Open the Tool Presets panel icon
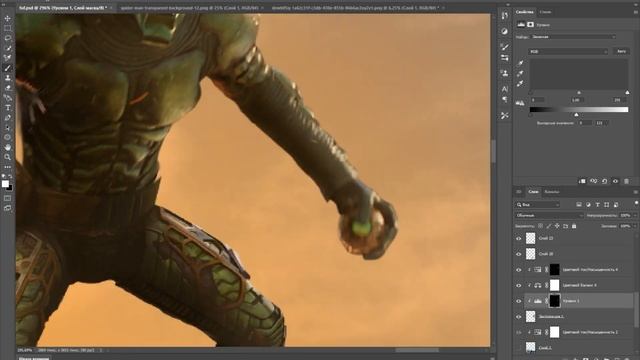This screenshot has width=640, height=360. (505, 116)
